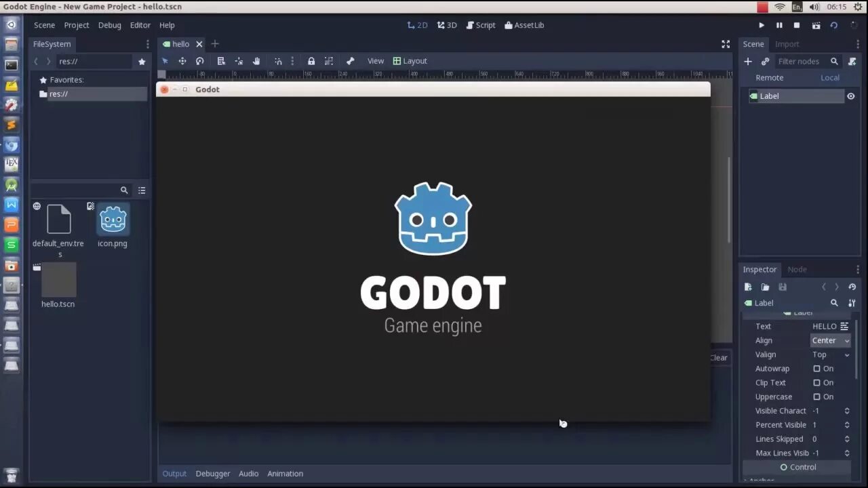Image resolution: width=868 pixels, height=488 pixels.
Task: Click the bone skeleton options icon
Action: click(350, 61)
